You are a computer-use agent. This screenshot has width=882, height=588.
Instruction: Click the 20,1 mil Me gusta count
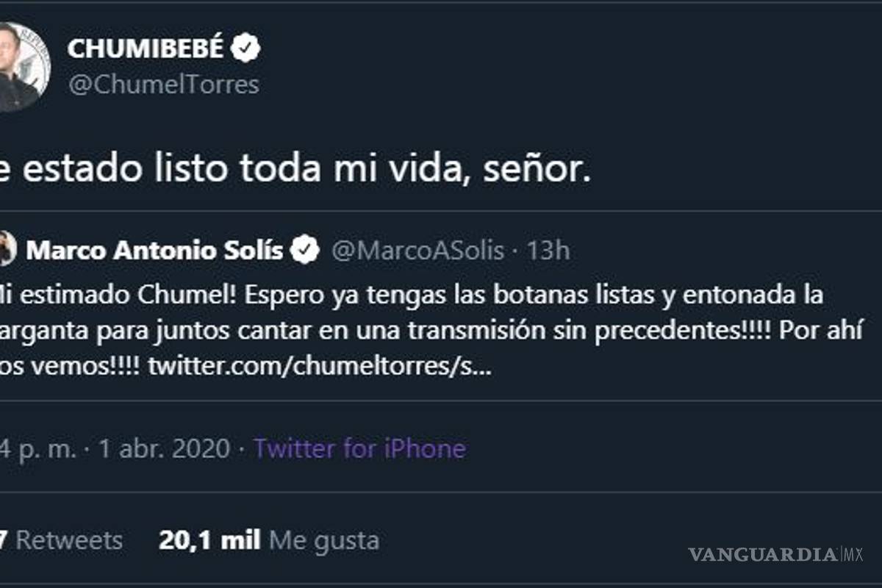(209, 540)
